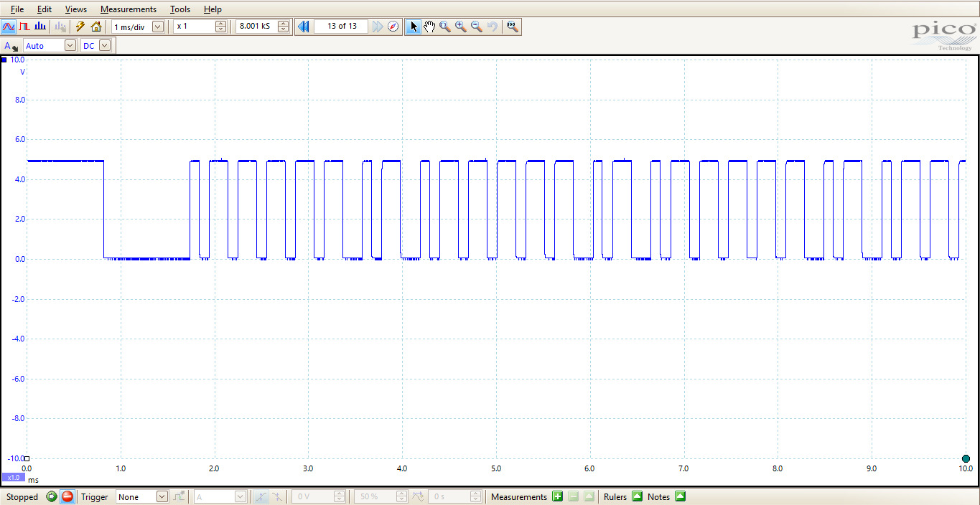Open Channel A Auto range dropdown
980x505 pixels.
coord(70,46)
